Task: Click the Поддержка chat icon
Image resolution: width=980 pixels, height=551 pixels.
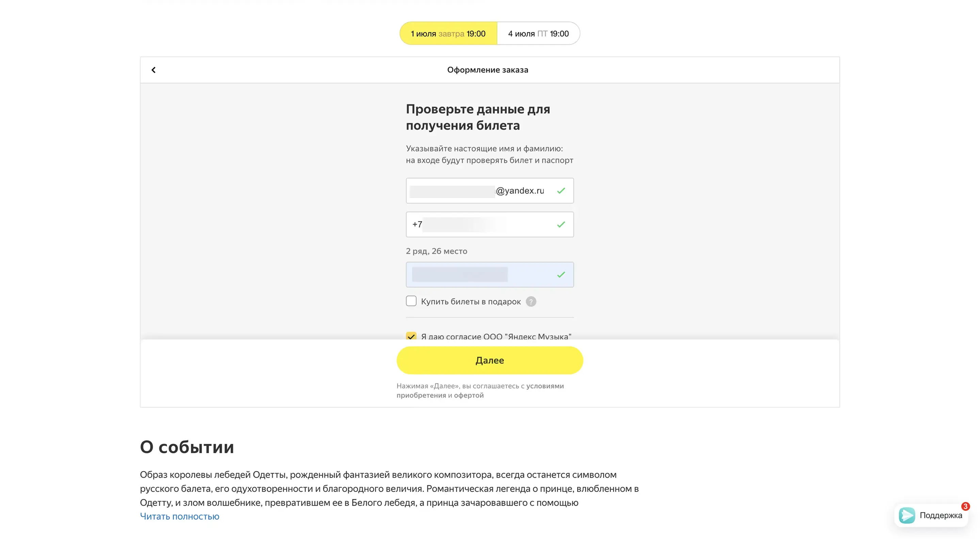Action: 906,515
